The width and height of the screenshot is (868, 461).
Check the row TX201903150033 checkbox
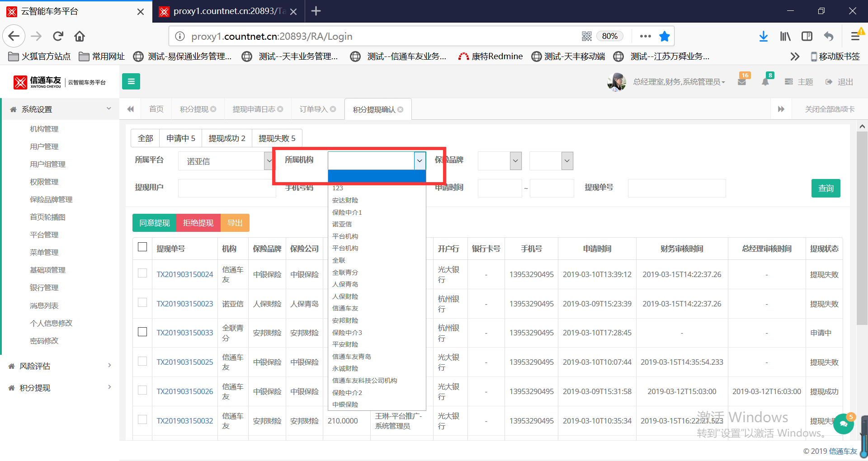pyautogui.click(x=142, y=332)
